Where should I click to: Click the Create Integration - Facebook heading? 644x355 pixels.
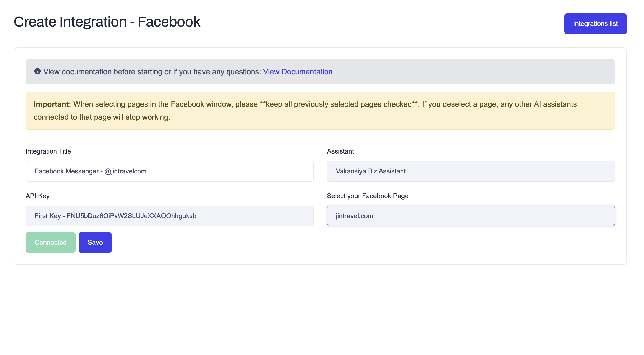pos(107,22)
